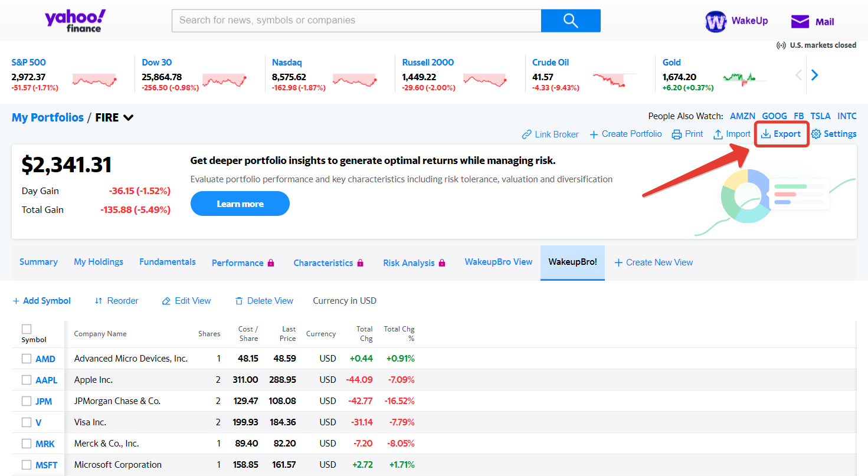This screenshot has width=868, height=476.
Task: Click the Link Broker chain icon
Action: [527, 134]
